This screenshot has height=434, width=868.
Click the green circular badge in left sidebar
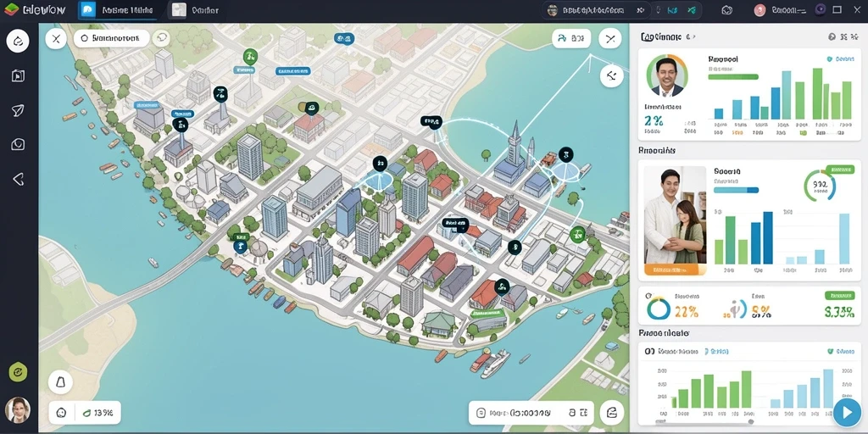[x=18, y=373]
